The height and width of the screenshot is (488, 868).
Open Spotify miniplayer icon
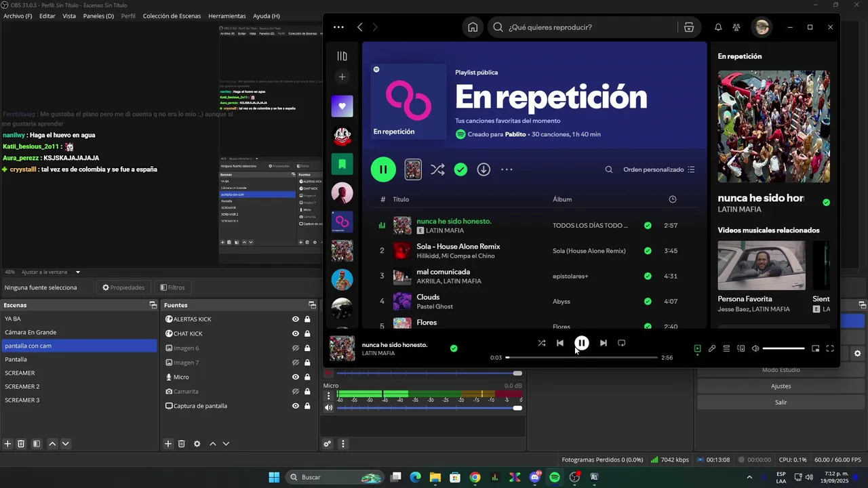816,348
